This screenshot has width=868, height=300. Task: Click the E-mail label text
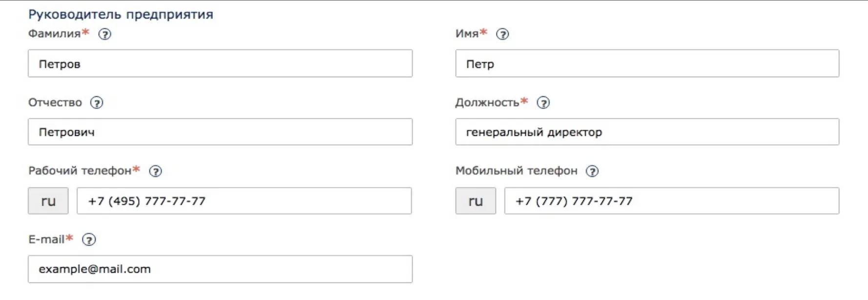pos(46,239)
